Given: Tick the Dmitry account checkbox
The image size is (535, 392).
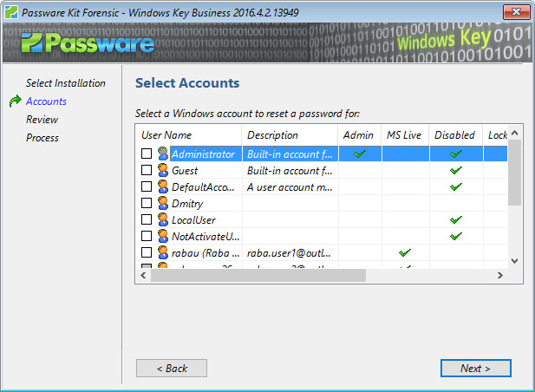Looking at the screenshot, I should (x=147, y=203).
